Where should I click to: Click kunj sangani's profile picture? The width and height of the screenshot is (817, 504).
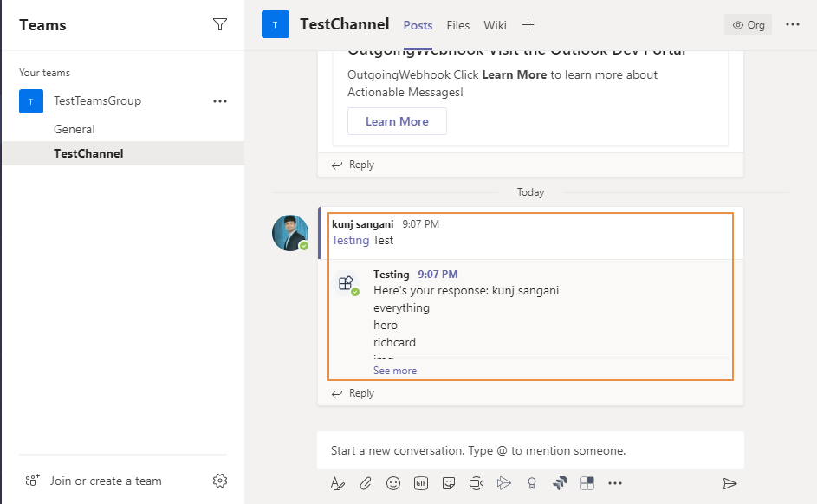pyautogui.click(x=290, y=233)
